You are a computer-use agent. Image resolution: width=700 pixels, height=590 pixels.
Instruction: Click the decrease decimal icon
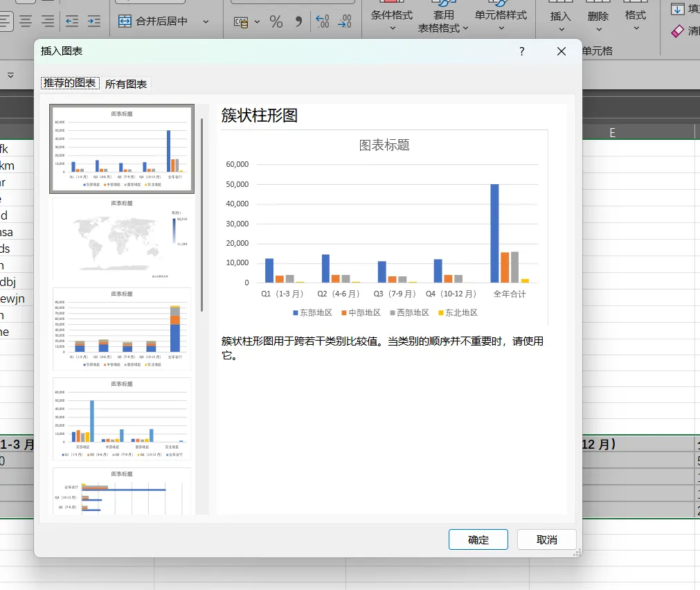pyautogui.click(x=344, y=21)
